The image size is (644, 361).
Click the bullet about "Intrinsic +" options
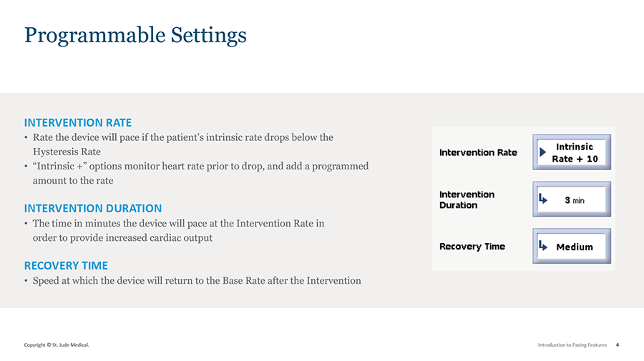coord(200,173)
